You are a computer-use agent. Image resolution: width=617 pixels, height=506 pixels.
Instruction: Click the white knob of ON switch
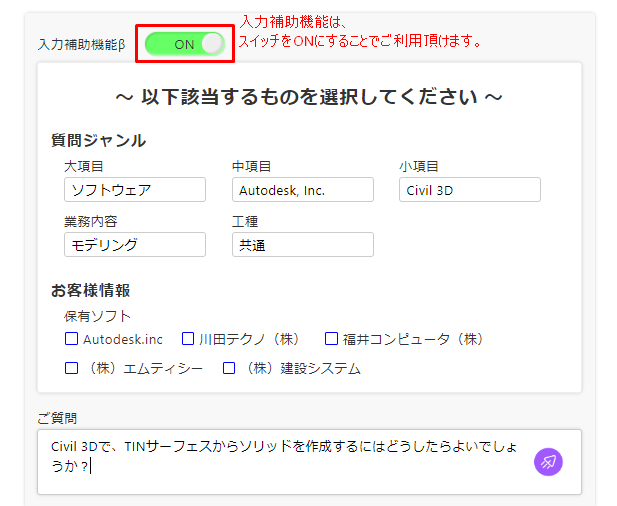click(213, 44)
